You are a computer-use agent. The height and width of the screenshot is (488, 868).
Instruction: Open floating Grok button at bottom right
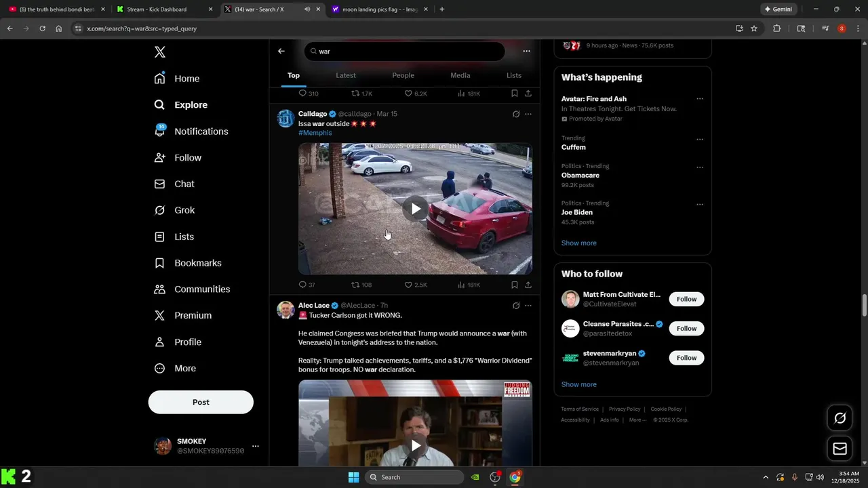840,418
